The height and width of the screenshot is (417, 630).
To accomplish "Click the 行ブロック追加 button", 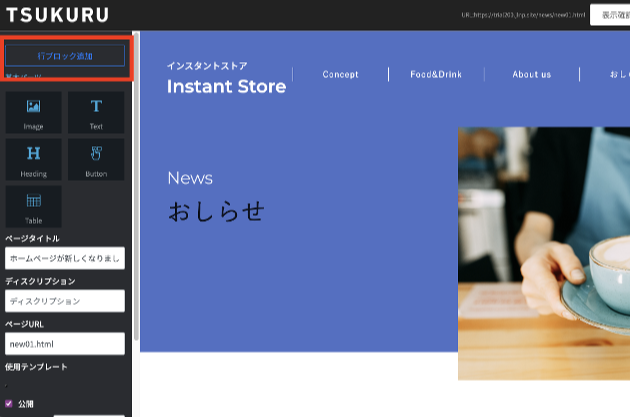I will click(65, 56).
